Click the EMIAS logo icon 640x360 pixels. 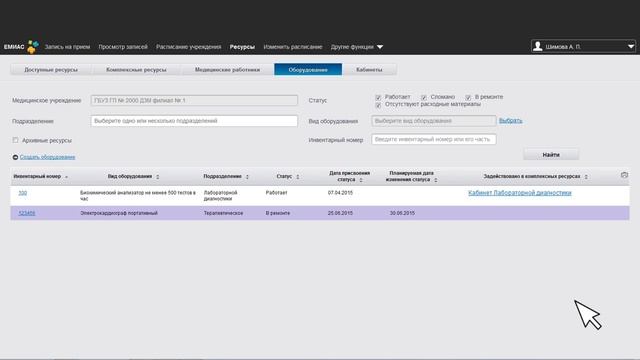[33, 47]
